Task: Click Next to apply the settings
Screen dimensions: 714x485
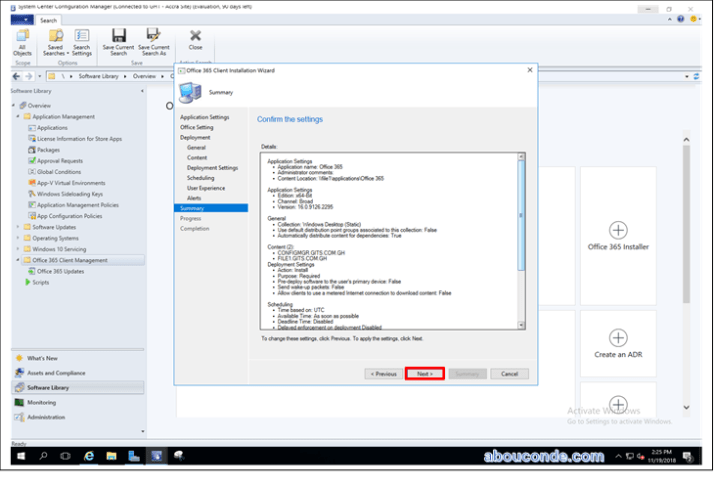Action: (425, 373)
